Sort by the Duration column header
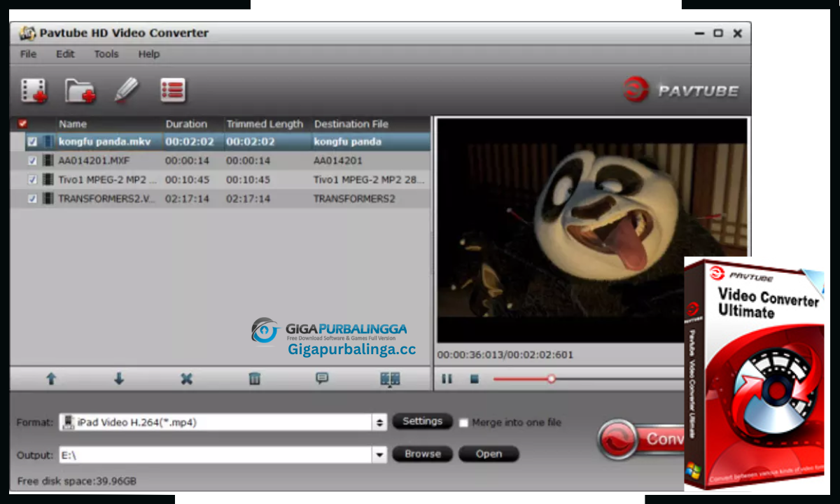 [186, 124]
